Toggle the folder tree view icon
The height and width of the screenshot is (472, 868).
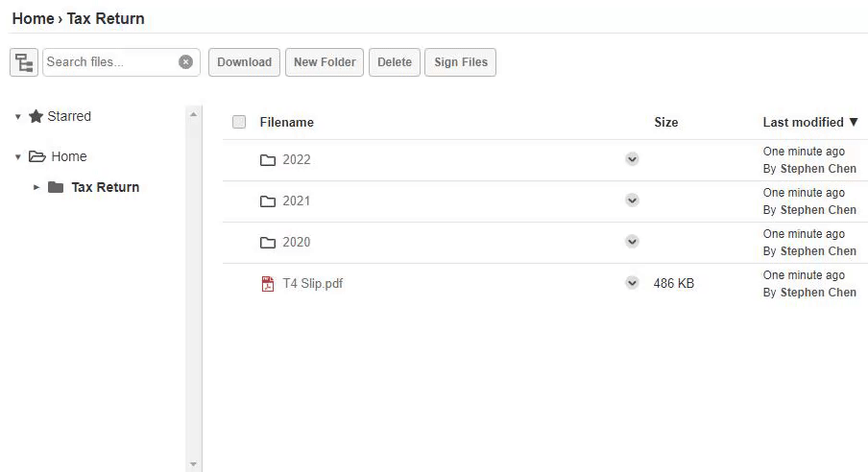click(24, 62)
